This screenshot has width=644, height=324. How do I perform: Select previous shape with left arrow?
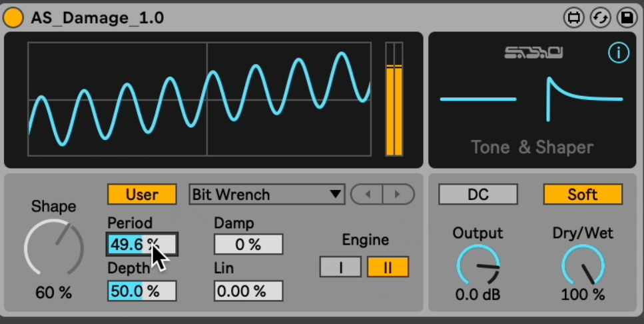(x=367, y=195)
